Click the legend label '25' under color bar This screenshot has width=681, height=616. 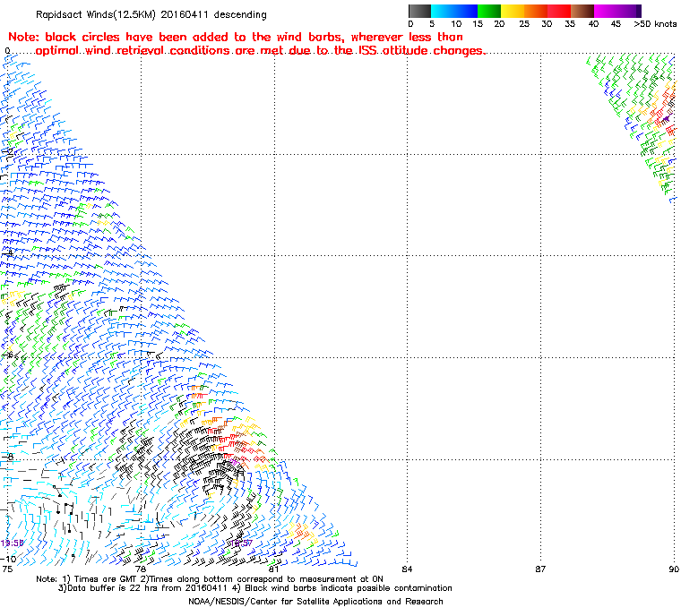[x=524, y=24]
